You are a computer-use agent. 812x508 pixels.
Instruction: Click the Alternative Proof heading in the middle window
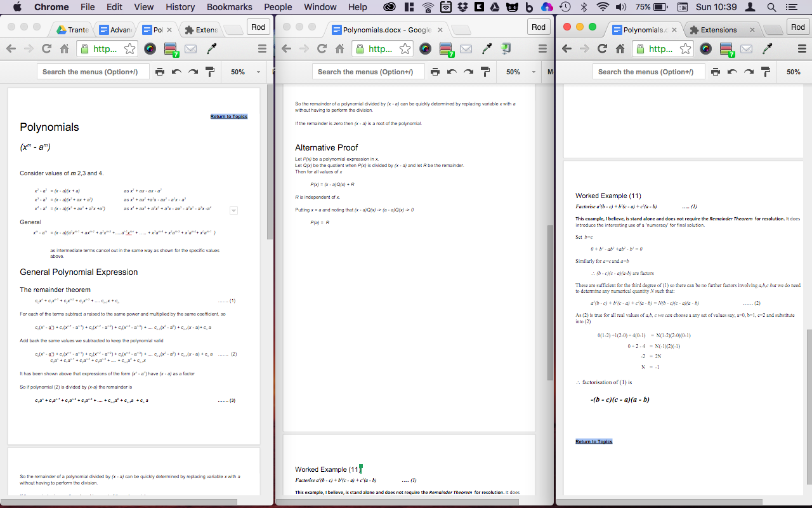[327, 147]
